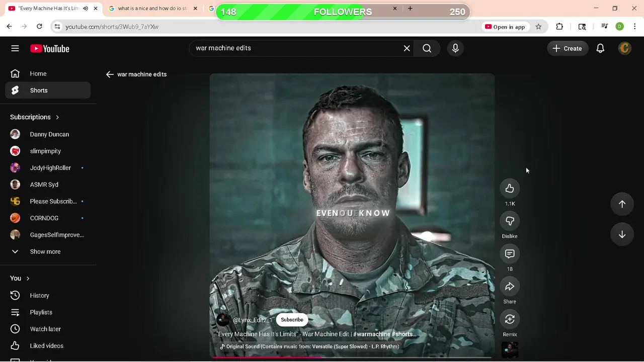Image resolution: width=644 pixels, height=362 pixels.
Task: View site information icon in address bar
Action: point(57,27)
